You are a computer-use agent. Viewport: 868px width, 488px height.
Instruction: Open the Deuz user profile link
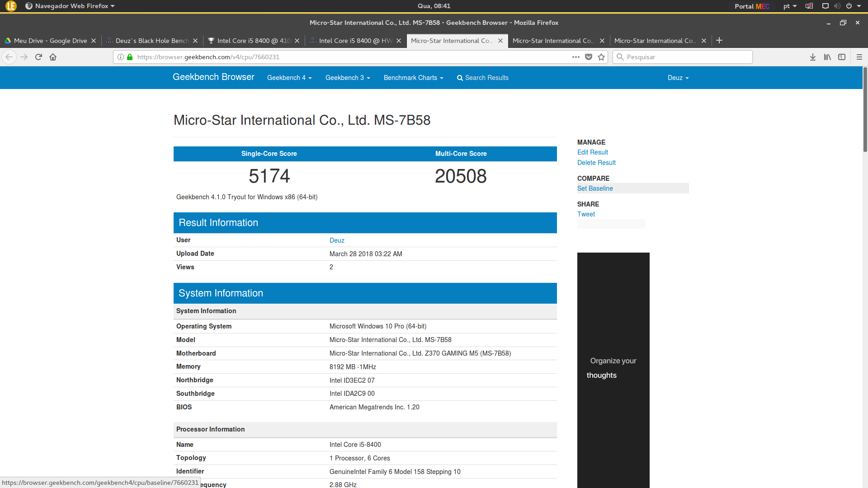pyautogui.click(x=337, y=240)
